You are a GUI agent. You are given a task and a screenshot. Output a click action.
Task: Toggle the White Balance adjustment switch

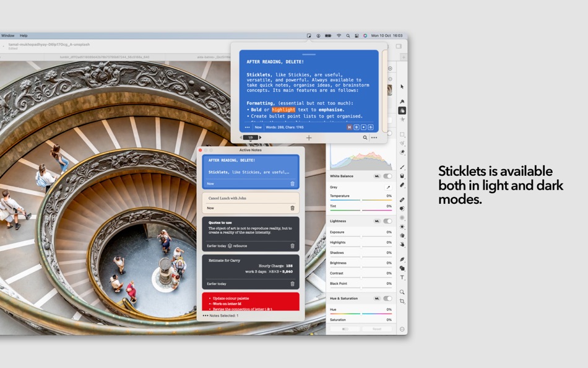pyautogui.click(x=387, y=176)
